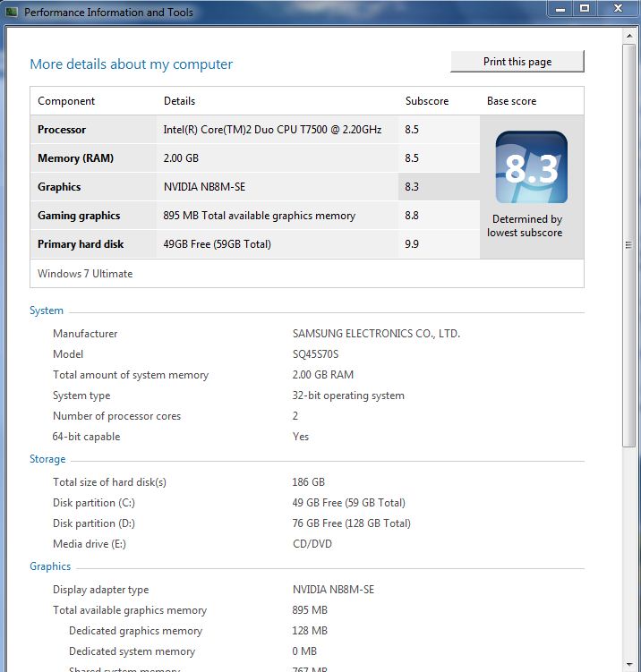Close the Performance Information and Tools window
This screenshot has width=641, height=672.
click(618, 9)
